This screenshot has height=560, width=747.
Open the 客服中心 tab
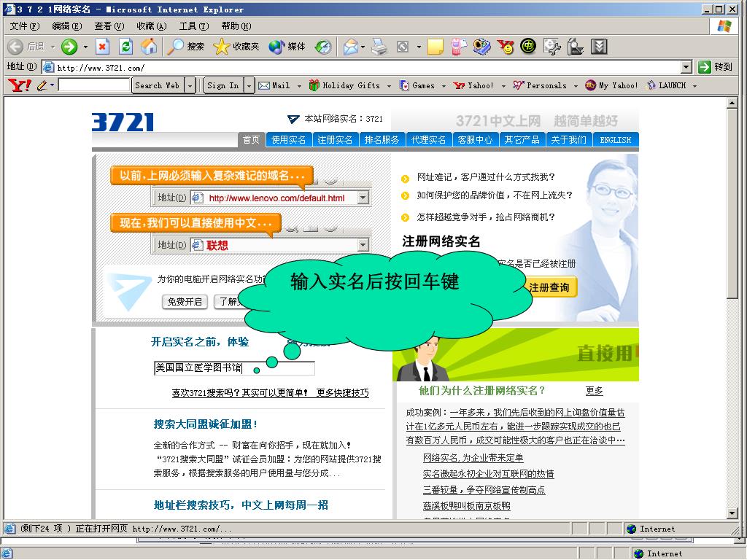(x=475, y=139)
